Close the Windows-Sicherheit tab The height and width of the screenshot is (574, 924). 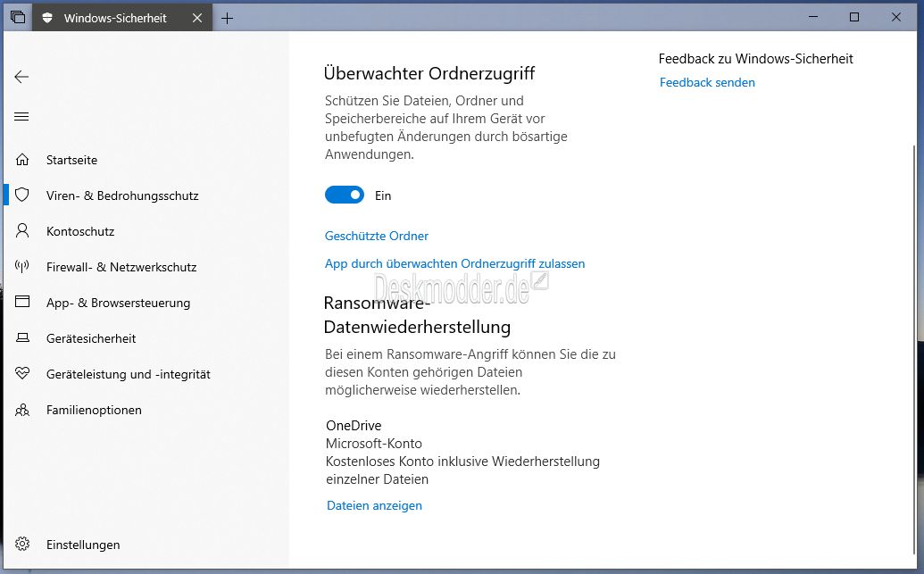[x=197, y=18]
